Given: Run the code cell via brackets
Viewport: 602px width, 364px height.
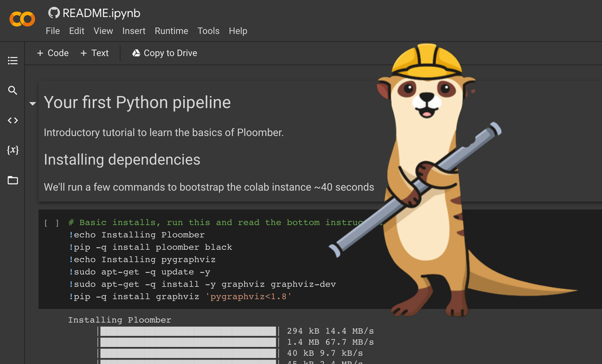Looking at the screenshot, I should point(51,223).
